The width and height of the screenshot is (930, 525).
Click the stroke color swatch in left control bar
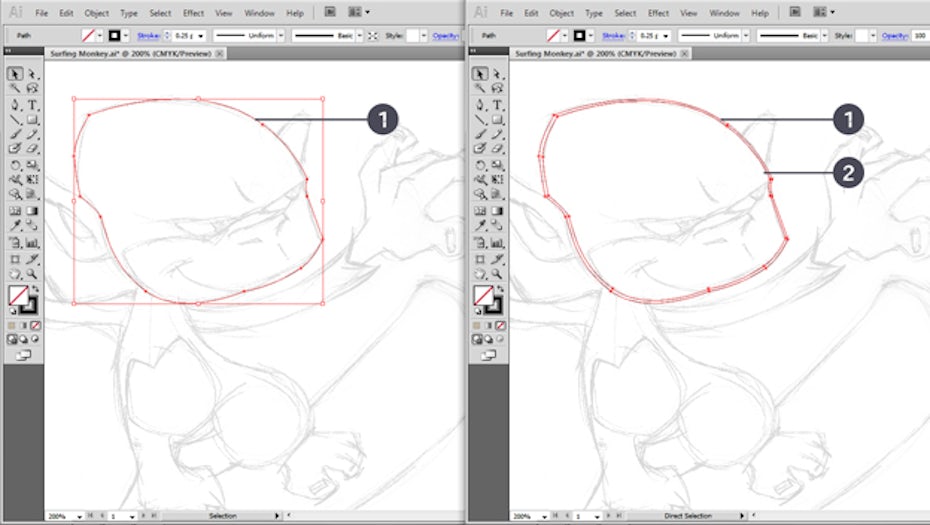click(x=115, y=35)
